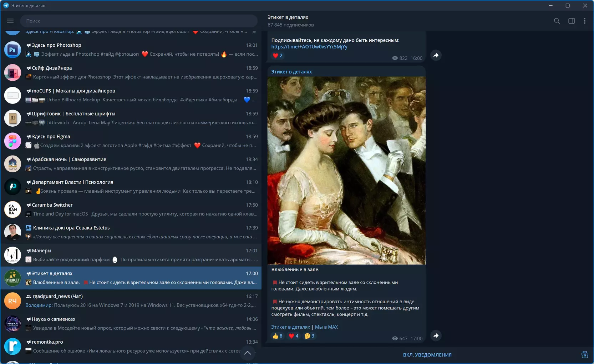Open rgadguard_news chat avatar
Image resolution: width=594 pixels, height=364 pixels.
[x=12, y=301]
